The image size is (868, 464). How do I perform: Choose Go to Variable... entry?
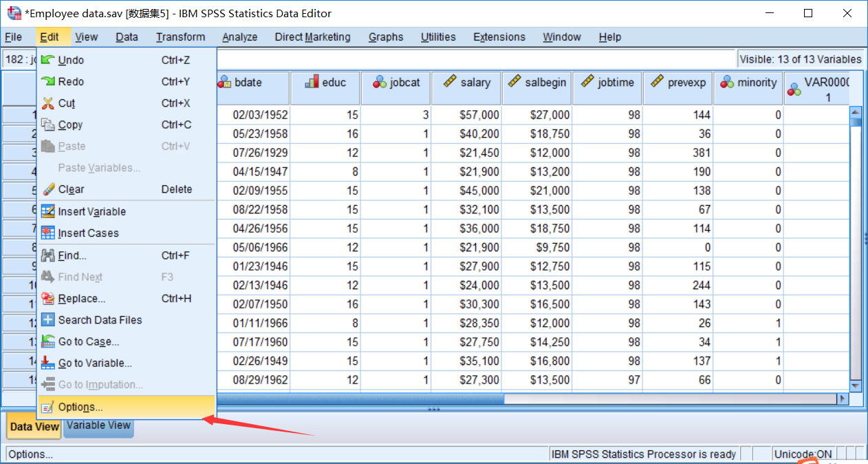(127, 363)
